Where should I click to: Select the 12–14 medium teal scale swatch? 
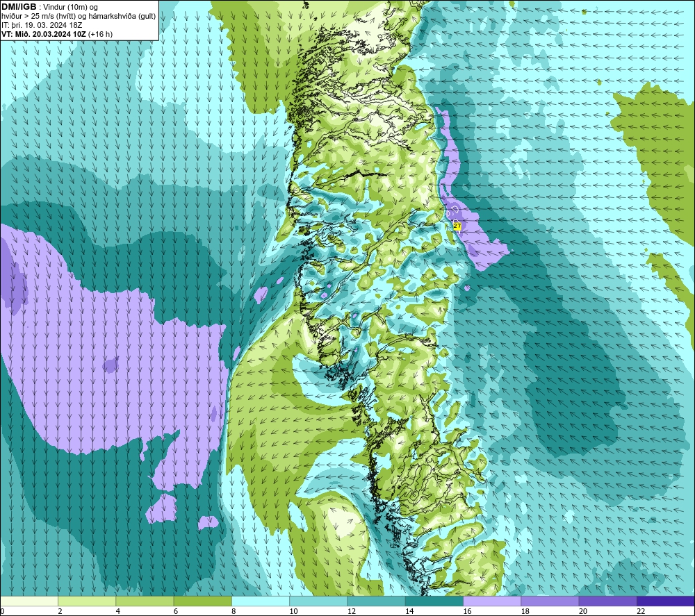coord(376,601)
